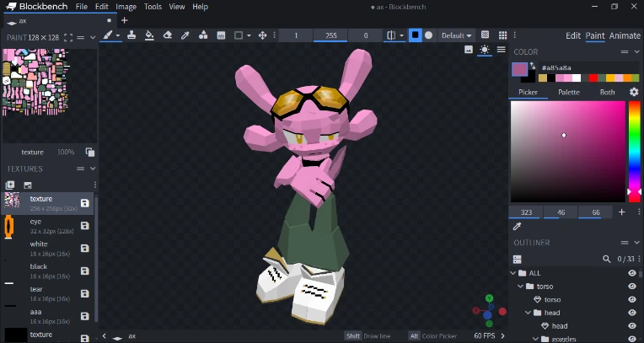This screenshot has width=644, height=343.
Task: Select the Copy Brush stamp tool
Action: pyautogui.click(x=131, y=35)
